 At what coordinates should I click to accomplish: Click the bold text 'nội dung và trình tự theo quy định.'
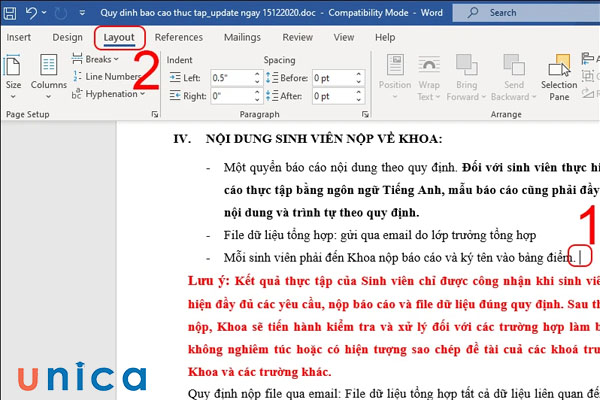coord(321,212)
